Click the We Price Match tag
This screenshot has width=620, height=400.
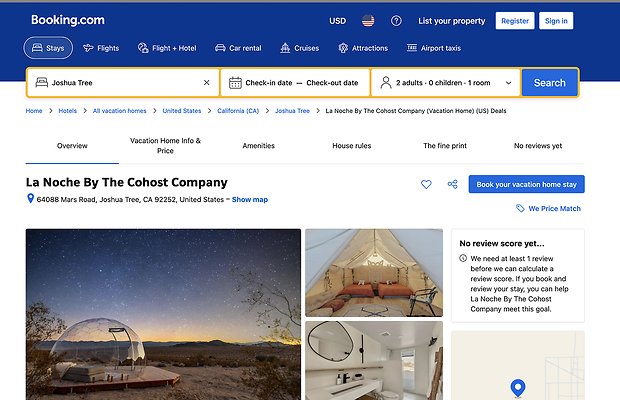tap(548, 209)
